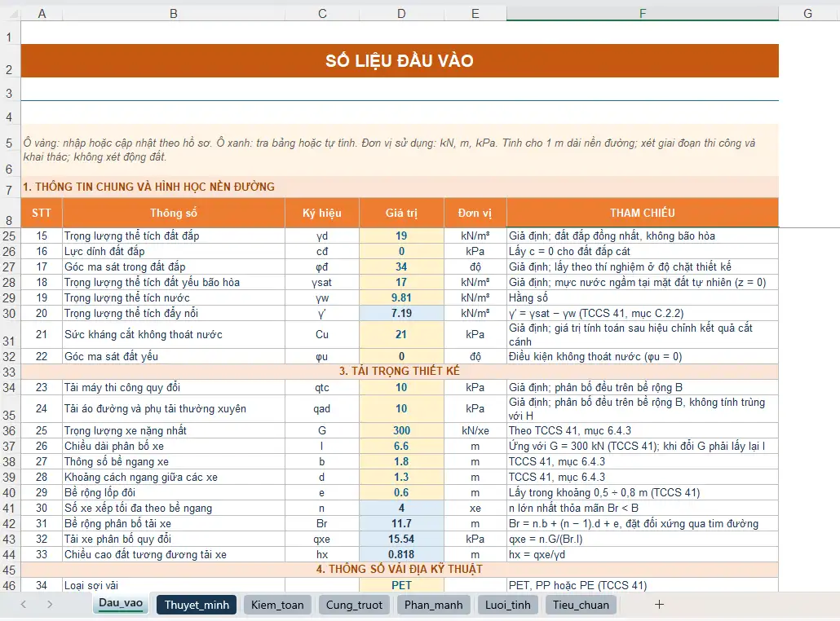The width and height of the screenshot is (840, 621).
Task: Select column D header
Action: (401, 14)
